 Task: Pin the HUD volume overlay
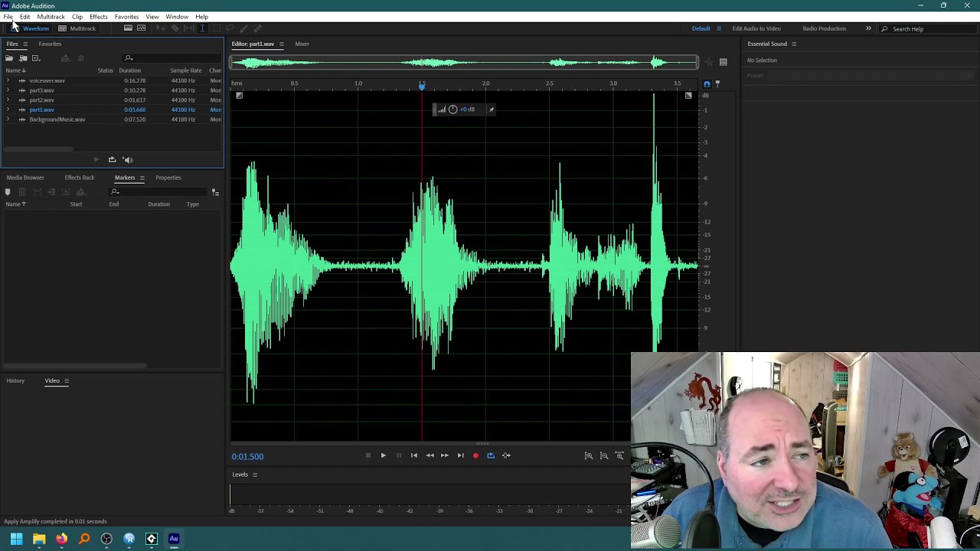pyautogui.click(x=492, y=109)
